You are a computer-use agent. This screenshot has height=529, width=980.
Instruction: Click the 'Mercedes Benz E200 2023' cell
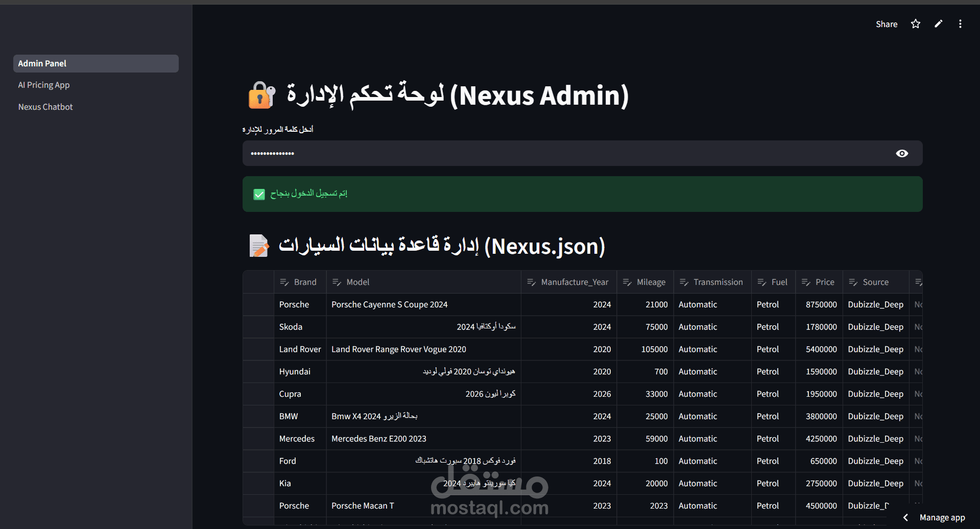(x=424, y=439)
